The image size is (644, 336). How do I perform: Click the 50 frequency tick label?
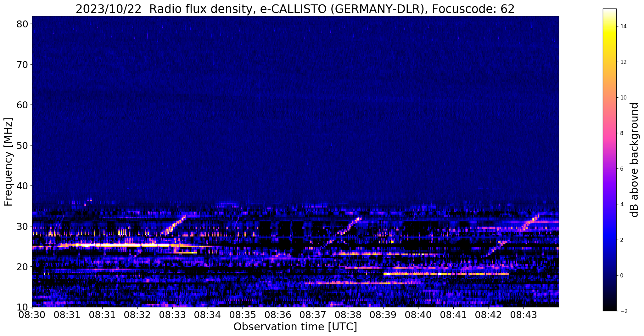pos(23,145)
